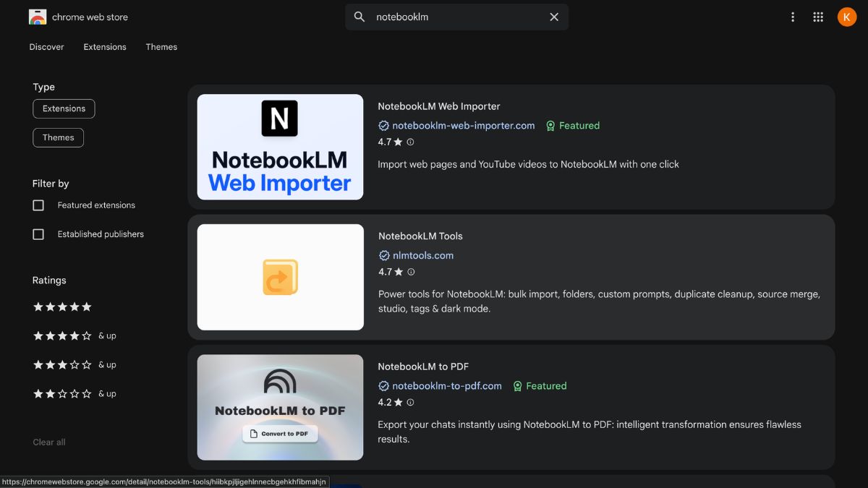Click Featured badge icon on NotebookLM to PDF

click(517, 386)
